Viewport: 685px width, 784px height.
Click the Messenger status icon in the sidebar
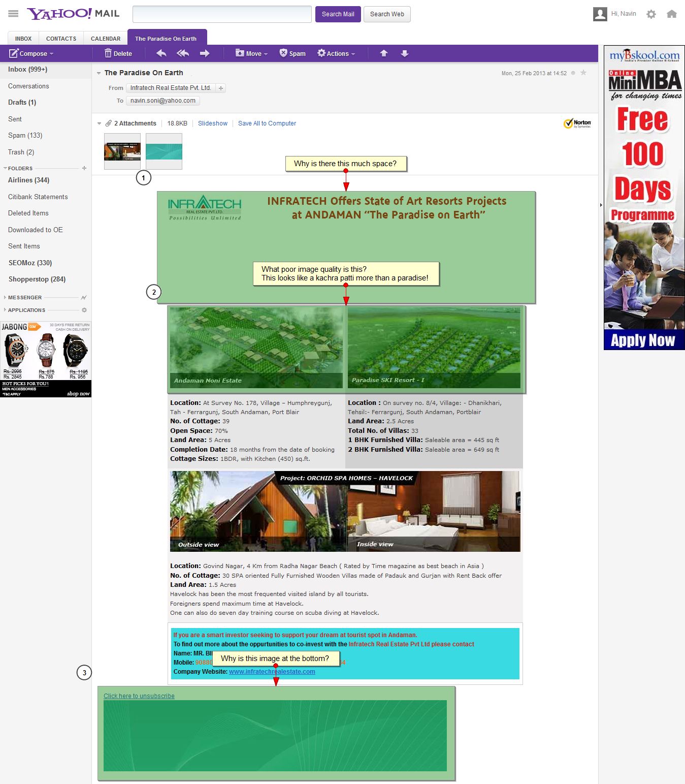click(84, 297)
